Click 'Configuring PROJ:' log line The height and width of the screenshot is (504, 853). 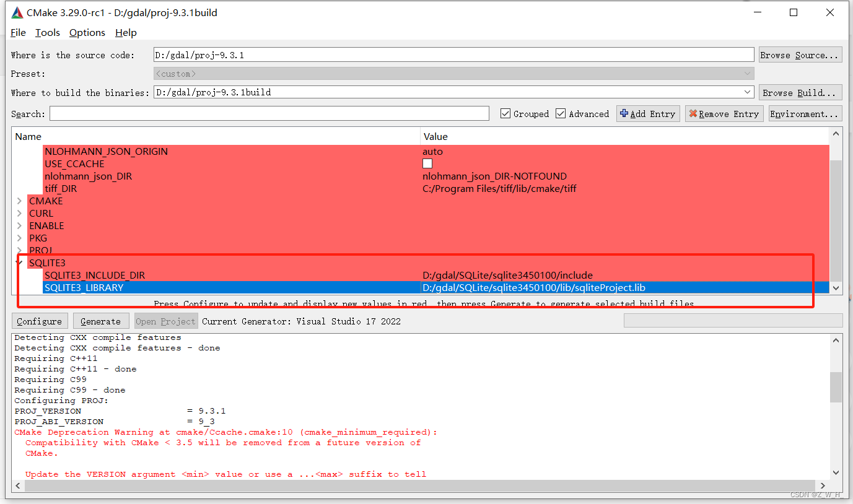pos(61,400)
